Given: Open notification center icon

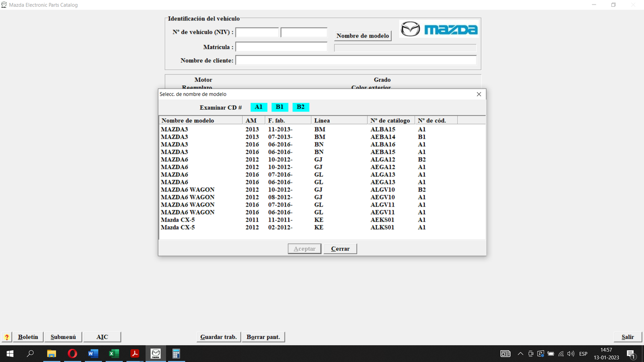Looking at the screenshot, I should [x=631, y=354].
